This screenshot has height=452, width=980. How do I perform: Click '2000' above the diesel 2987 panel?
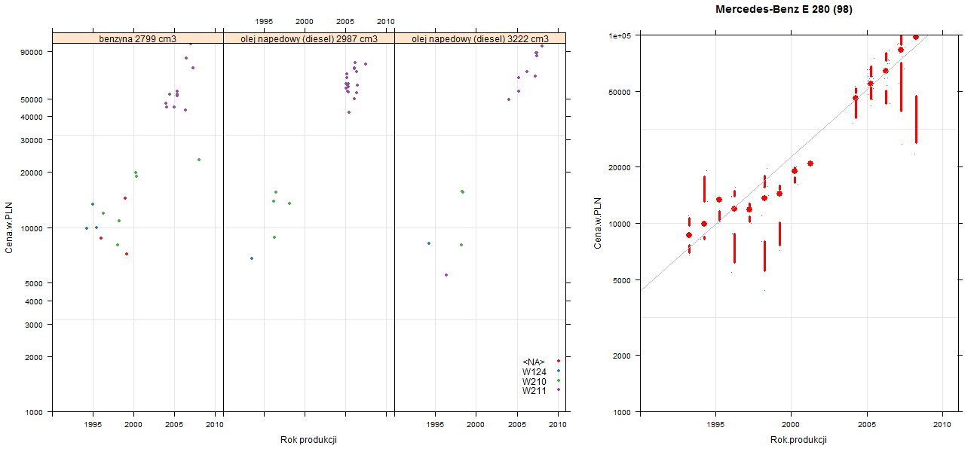pos(305,22)
